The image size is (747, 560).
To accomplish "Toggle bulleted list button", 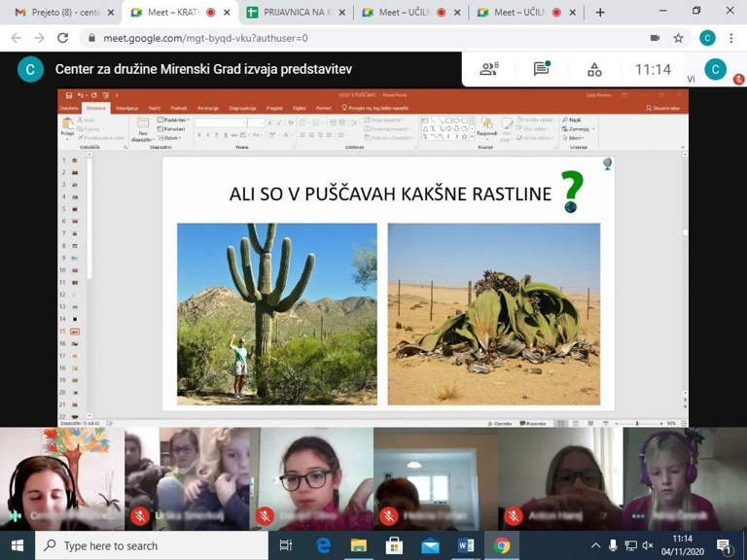I will [x=303, y=122].
